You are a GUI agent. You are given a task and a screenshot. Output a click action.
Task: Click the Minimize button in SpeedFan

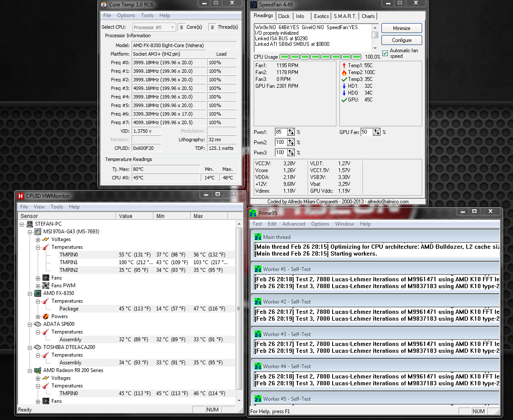(402, 28)
